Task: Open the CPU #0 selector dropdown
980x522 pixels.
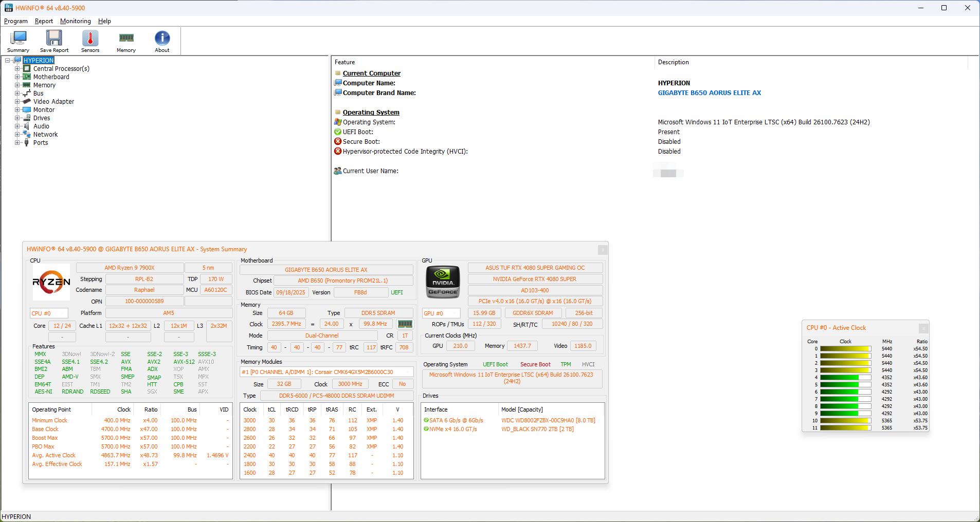Action: point(49,313)
